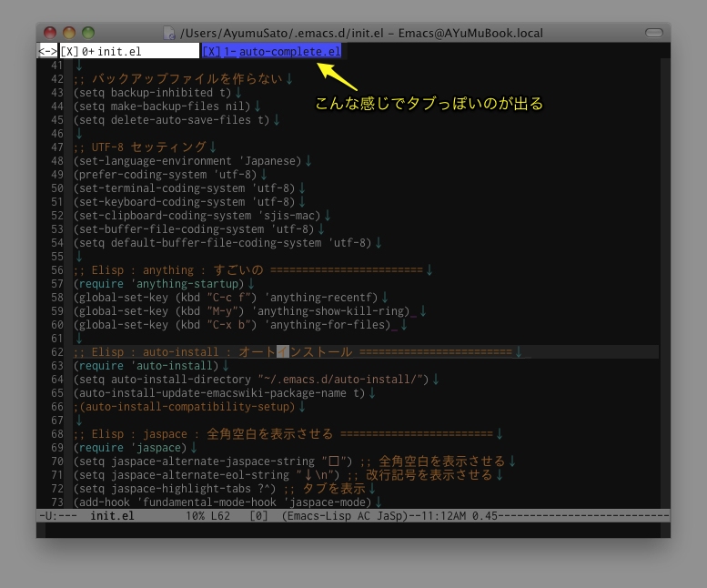This screenshot has width=707, height=588.
Task: Click the window title text in title bar
Action: click(x=361, y=33)
